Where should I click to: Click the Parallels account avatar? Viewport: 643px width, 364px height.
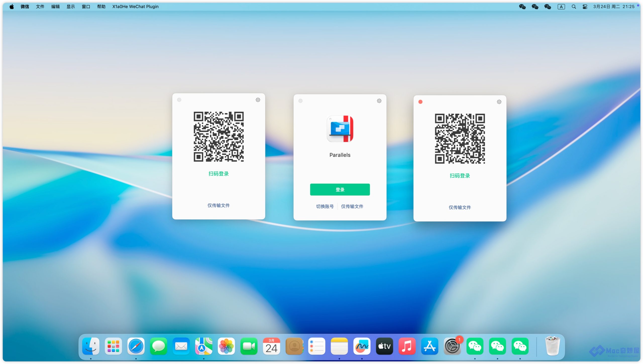[340, 129]
